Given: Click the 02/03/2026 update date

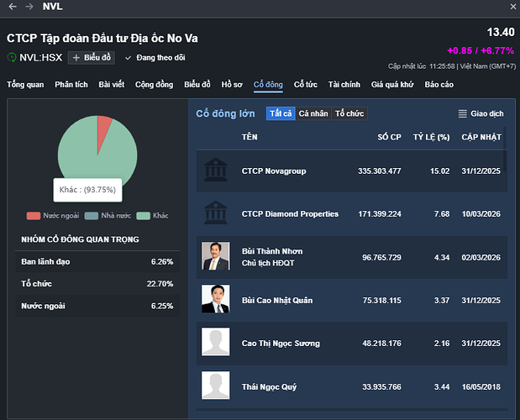Looking at the screenshot, I should pyautogui.click(x=481, y=258).
